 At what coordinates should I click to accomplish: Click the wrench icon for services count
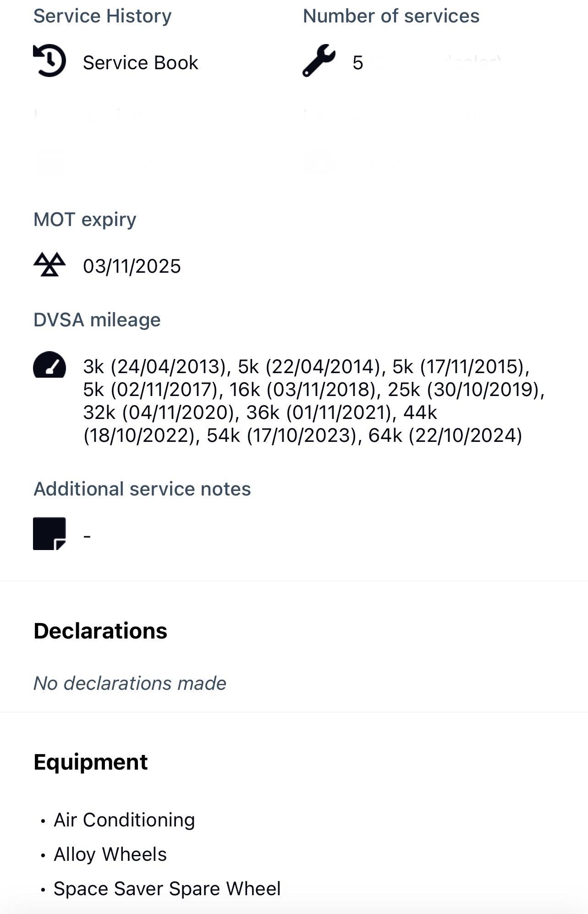[319, 61]
